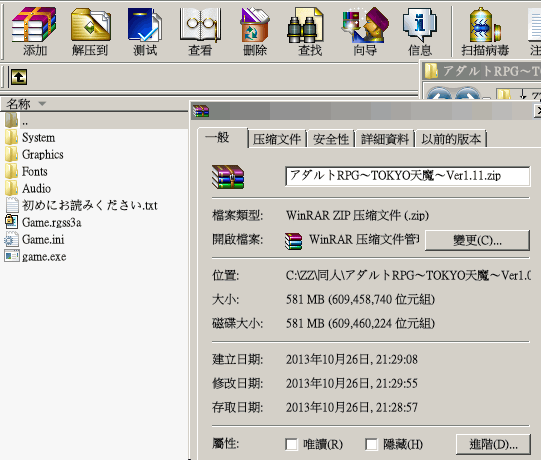Toggle the 隱藏(H) hidden checkbox
The height and width of the screenshot is (460, 541).
pyautogui.click(x=371, y=444)
